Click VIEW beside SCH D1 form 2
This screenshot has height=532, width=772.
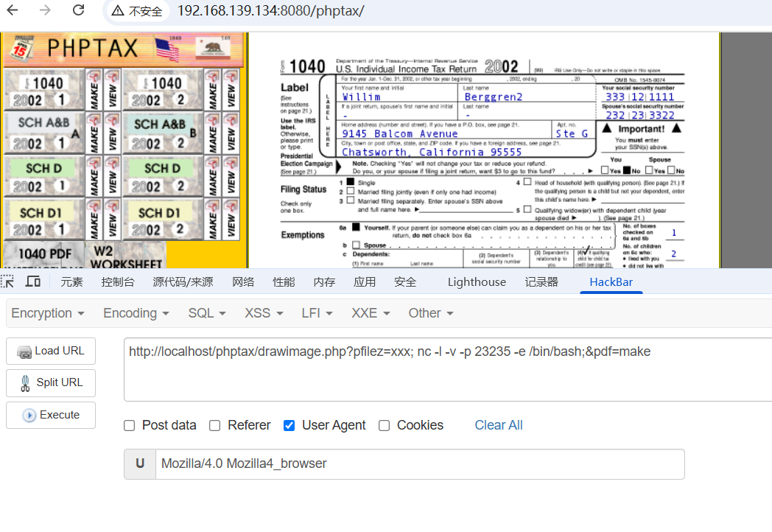[231, 220]
